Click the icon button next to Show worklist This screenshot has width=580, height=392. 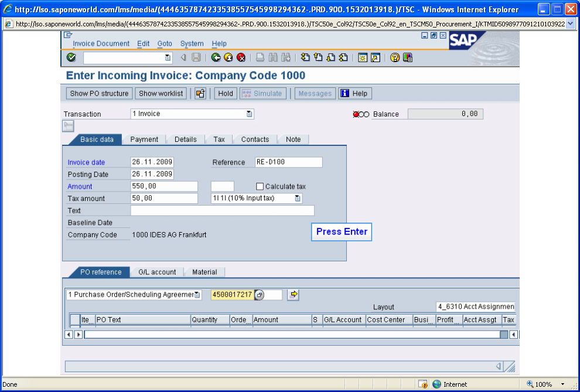[200, 94]
